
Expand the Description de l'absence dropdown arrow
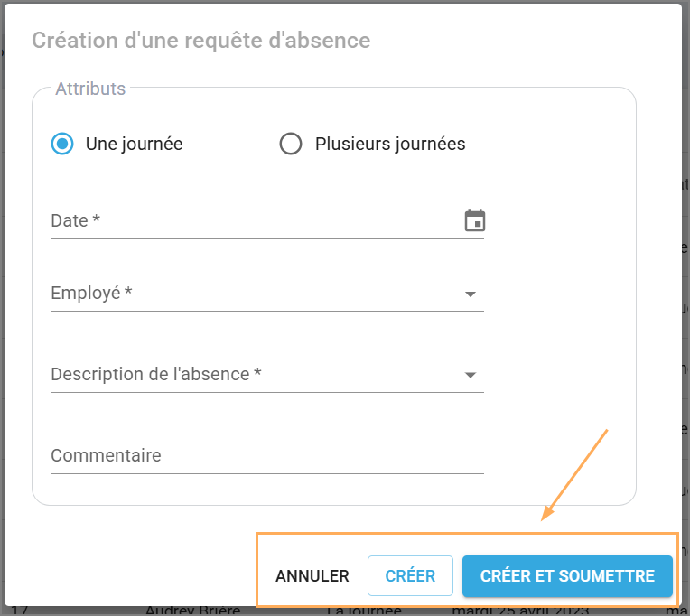(470, 376)
